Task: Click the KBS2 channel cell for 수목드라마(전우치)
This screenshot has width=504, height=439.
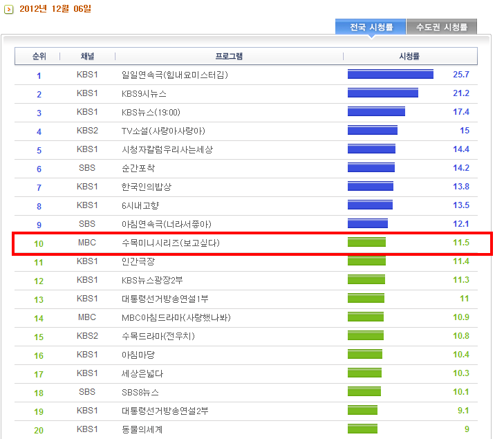Action: pyautogui.click(x=87, y=336)
